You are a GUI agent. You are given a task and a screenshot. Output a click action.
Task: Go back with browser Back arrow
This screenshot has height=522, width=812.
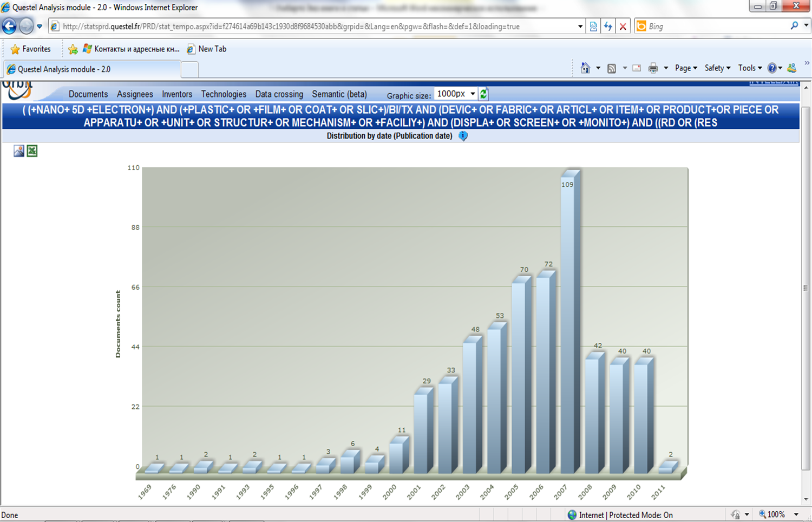coord(9,26)
